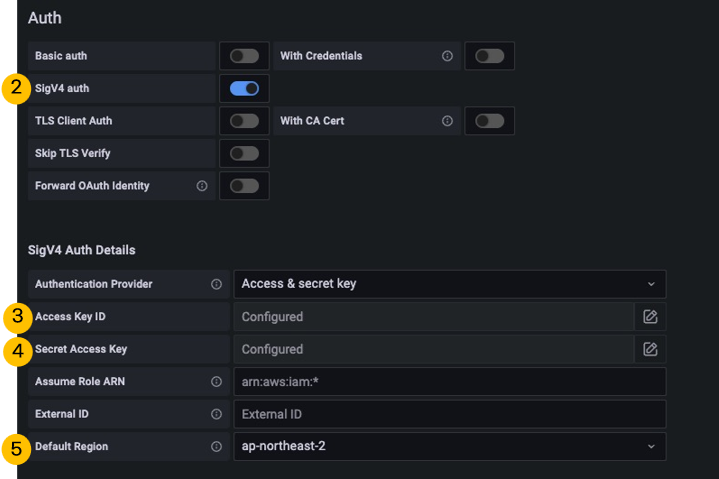Image resolution: width=719 pixels, height=479 pixels.
Task: Disable the SigV4 auth switch
Action: [x=244, y=88]
